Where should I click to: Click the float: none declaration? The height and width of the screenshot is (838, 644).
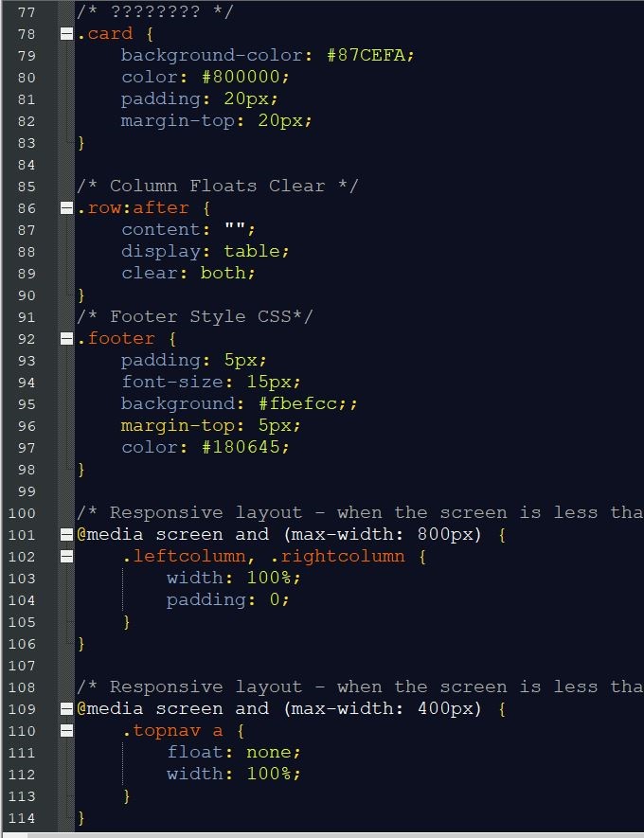tap(233, 753)
